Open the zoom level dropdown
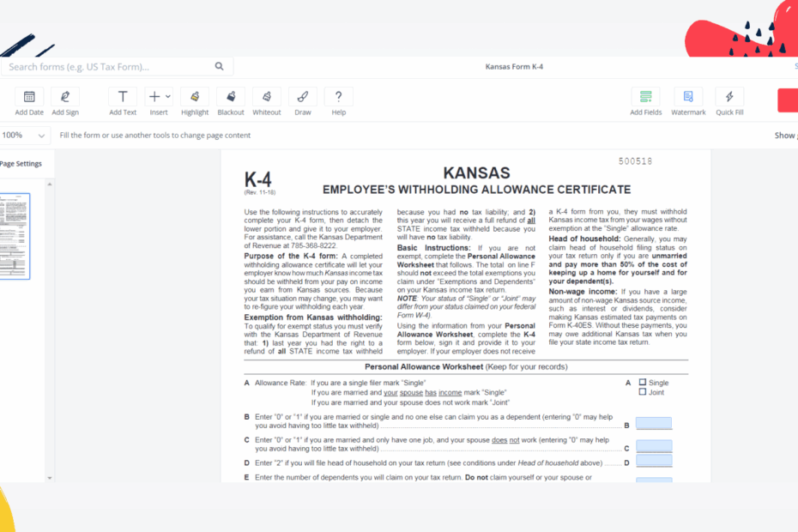The width and height of the screenshot is (798, 532). [23, 135]
